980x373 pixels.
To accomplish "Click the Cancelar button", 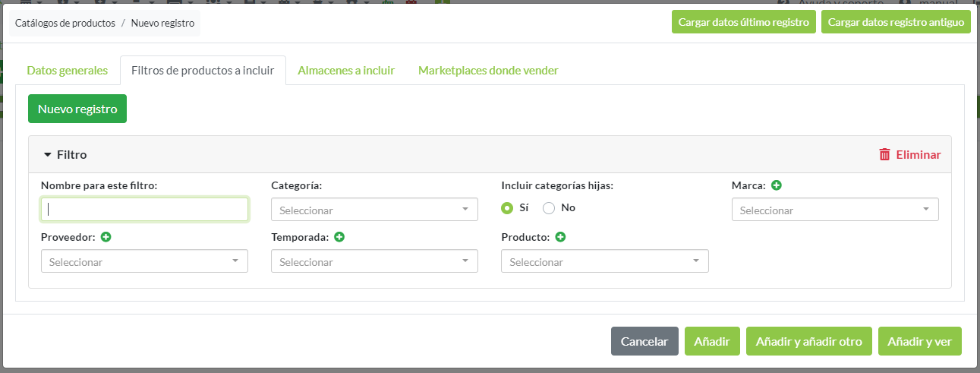I will click(x=644, y=341).
